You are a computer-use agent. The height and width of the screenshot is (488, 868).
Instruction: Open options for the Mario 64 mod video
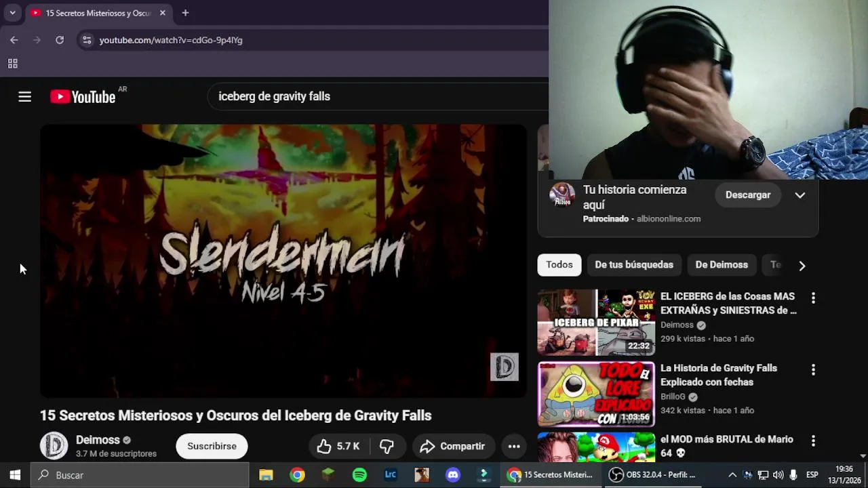[x=813, y=441]
